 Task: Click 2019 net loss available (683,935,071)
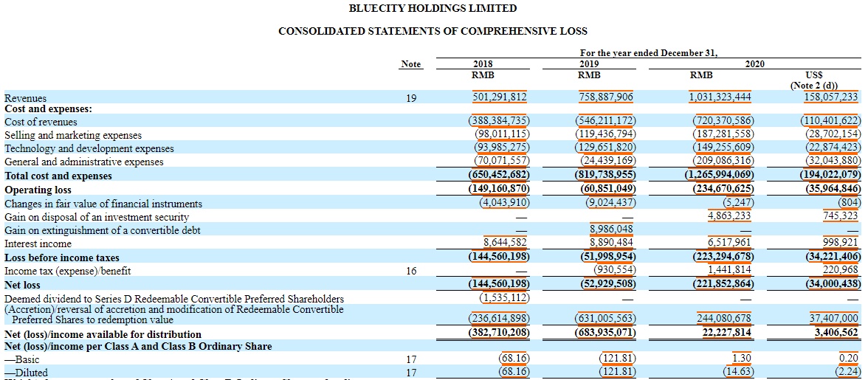point(605,334)
